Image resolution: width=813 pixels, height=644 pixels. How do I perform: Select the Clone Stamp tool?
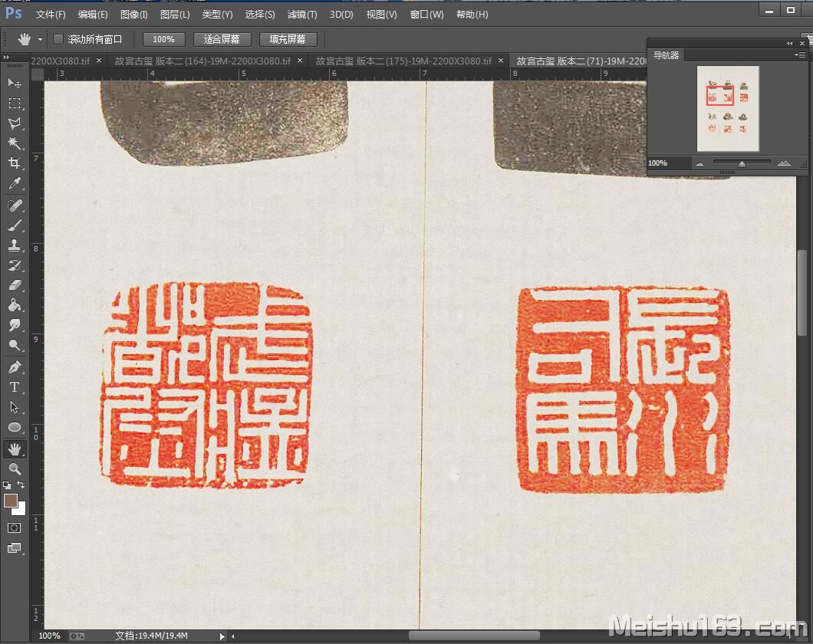coord(15,245)
